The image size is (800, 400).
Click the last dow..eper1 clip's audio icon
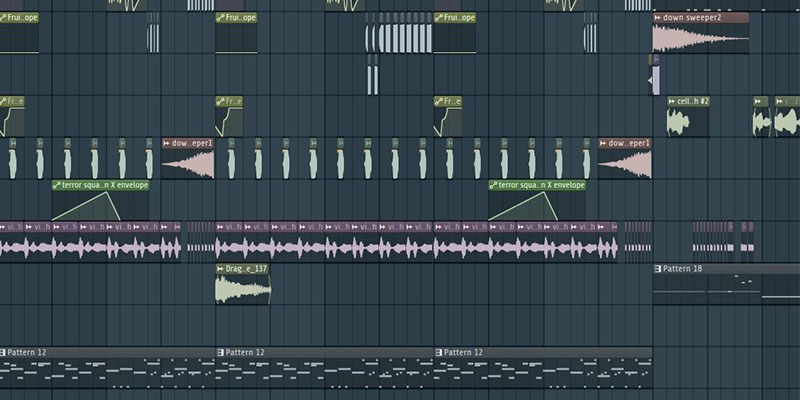pyautogui.click(x=603, y=143)
